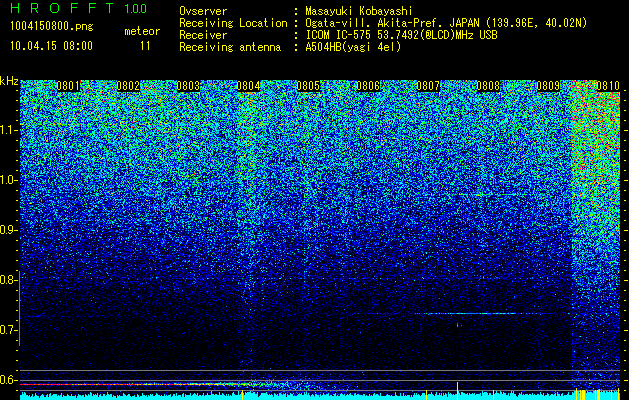Select the ICOM IC-575 53.7492 MHz receiver text
629x400 pixels.
tap(401, 35)
